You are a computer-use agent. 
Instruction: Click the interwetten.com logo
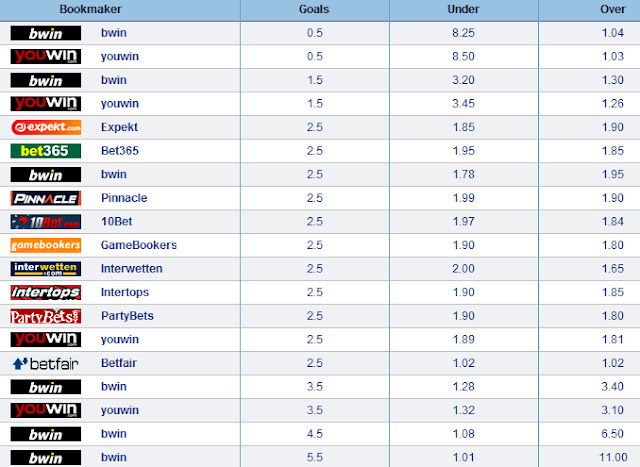click(x=46, y=269)
